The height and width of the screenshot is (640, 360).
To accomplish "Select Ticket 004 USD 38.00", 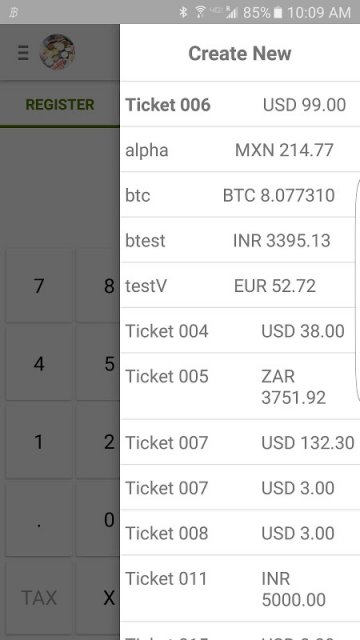I will click(240, 331).
